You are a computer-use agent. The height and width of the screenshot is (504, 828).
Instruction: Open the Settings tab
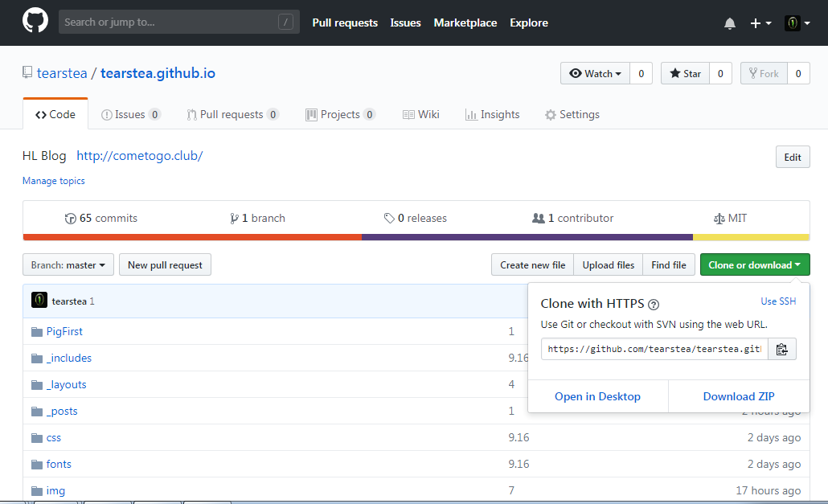pyautogui.click(x=572, y=114)
